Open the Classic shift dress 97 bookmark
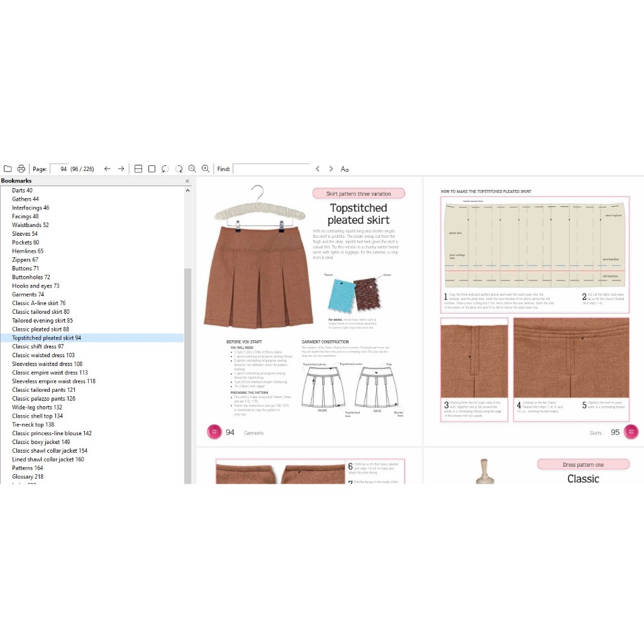644x644 pixels. pyautogui.click(x=38, y=347)
